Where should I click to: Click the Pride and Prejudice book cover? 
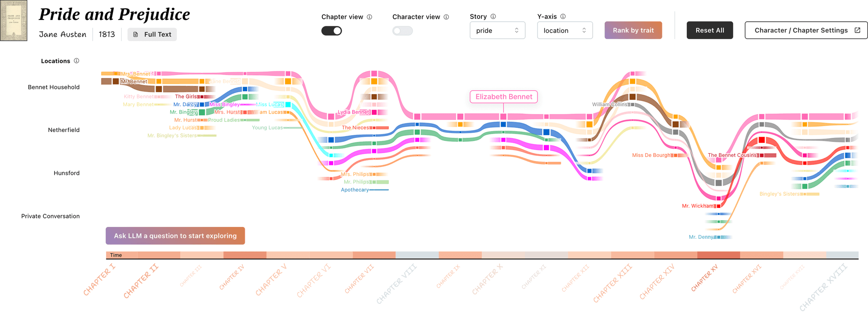coord(14,21)
